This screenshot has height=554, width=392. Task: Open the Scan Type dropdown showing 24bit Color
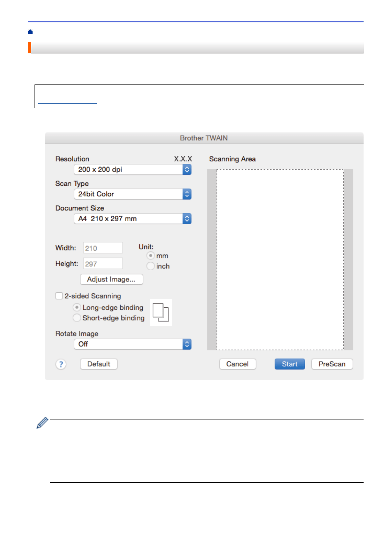tap(133, 194)
